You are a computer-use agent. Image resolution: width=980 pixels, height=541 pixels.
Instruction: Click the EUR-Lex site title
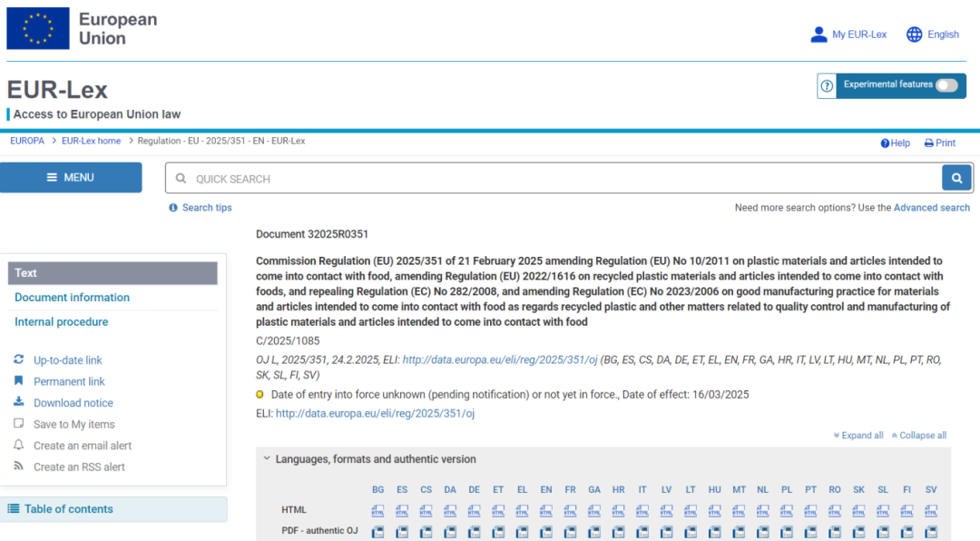[57, 90]
